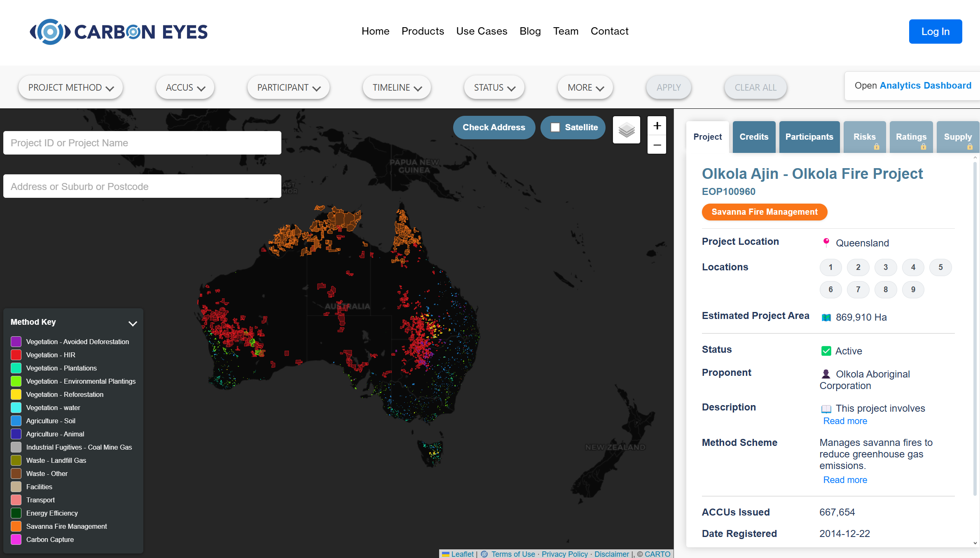Open the Products menu item

423,31
